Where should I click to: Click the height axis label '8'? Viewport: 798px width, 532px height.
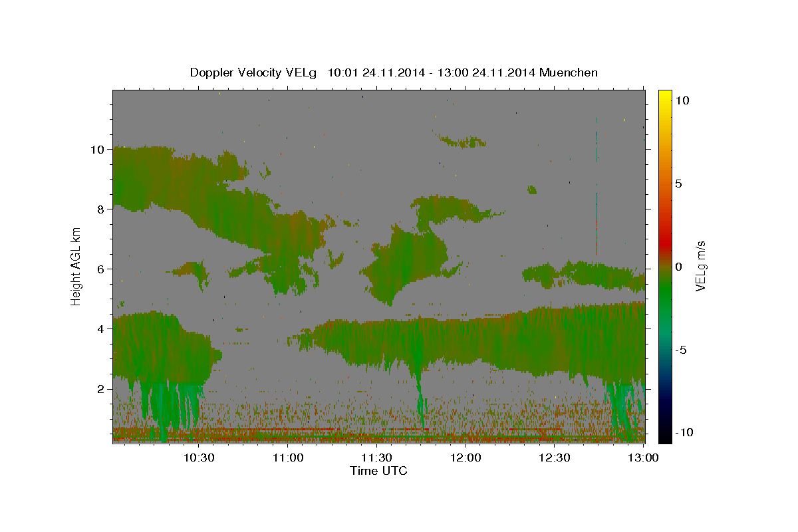102,209
